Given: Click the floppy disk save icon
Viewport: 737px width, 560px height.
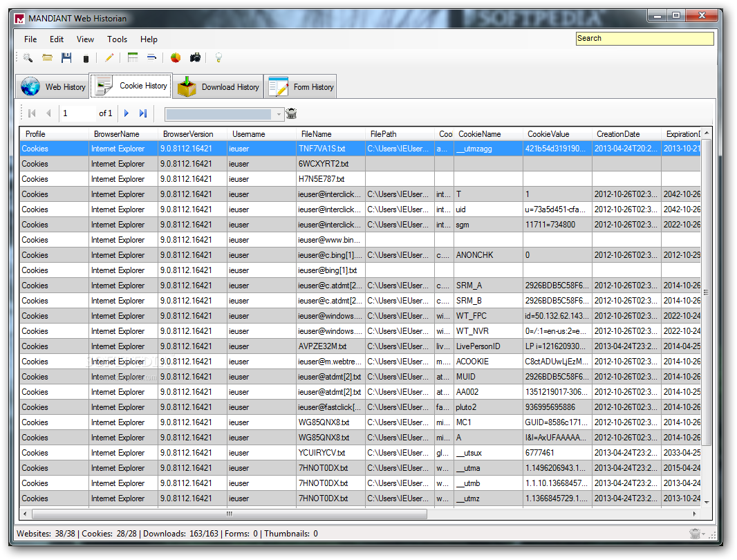Looking at the screenshot, I should tap(66, 58).
